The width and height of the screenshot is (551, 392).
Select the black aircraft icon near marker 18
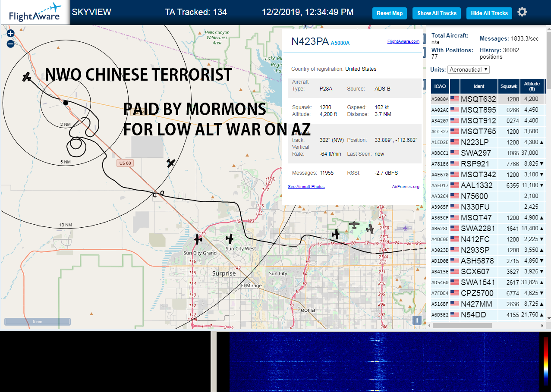pyautogui.click(x=336, y=234)
